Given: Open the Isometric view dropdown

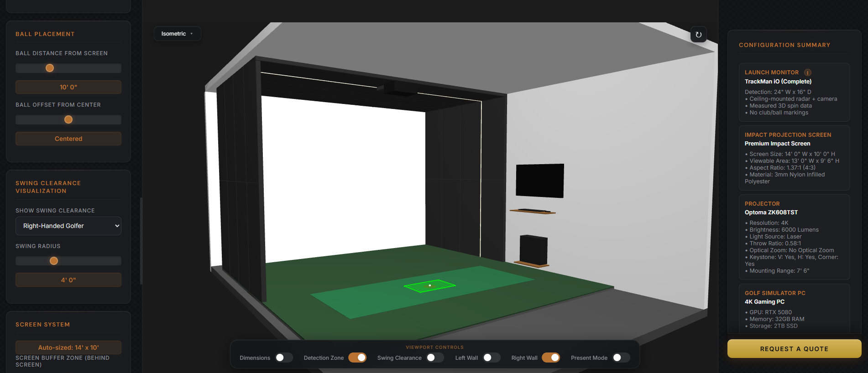Looking at the screenshot, I should coord(177,34).
